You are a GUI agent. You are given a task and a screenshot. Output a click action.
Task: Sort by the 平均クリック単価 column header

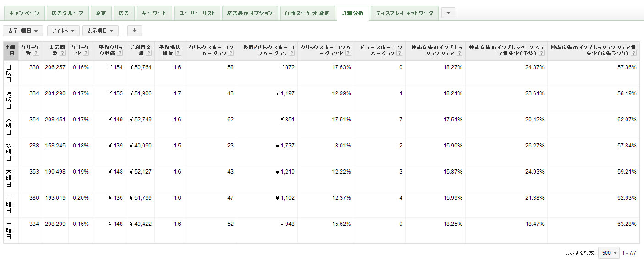pyautogui.click(x=108, y=50)
